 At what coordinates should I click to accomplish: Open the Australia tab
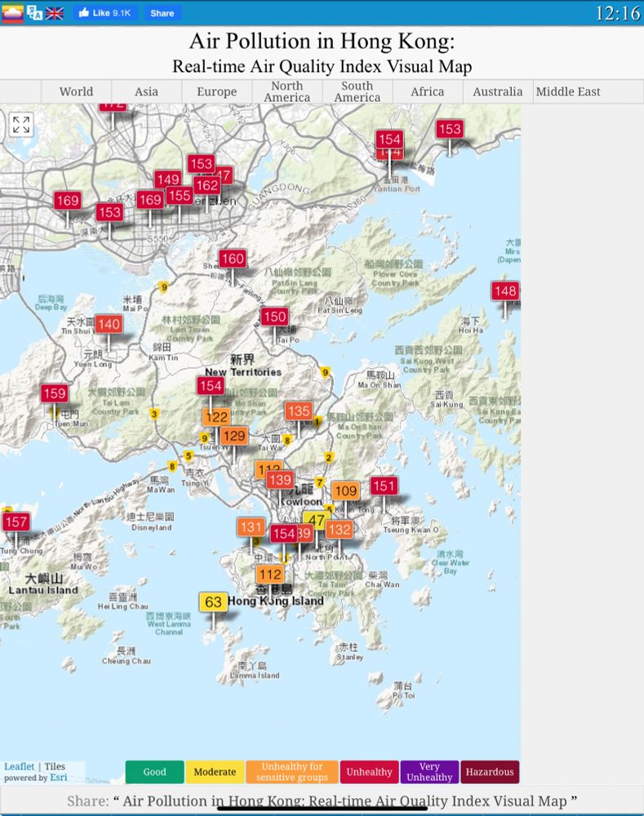(498, 91)
